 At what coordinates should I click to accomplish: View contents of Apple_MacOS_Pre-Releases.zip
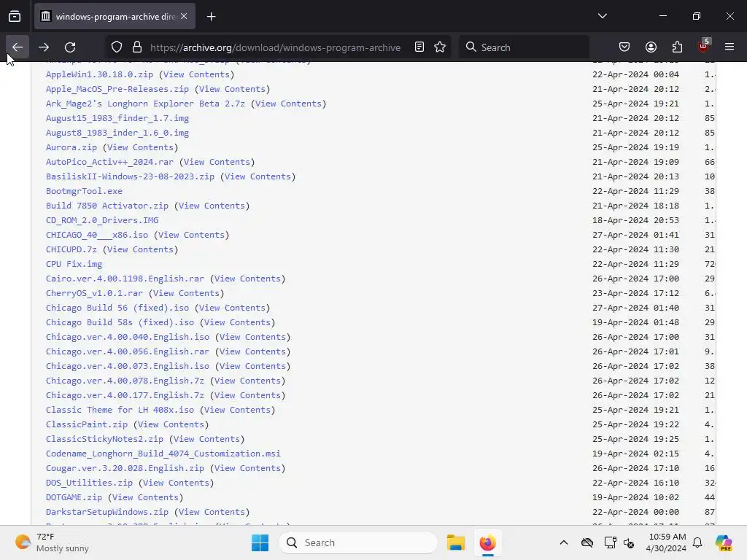click(232, 89)
